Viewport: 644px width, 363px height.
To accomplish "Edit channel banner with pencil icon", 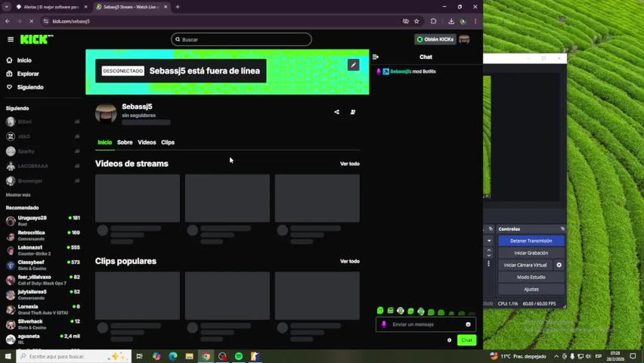I will pos(353,65).
